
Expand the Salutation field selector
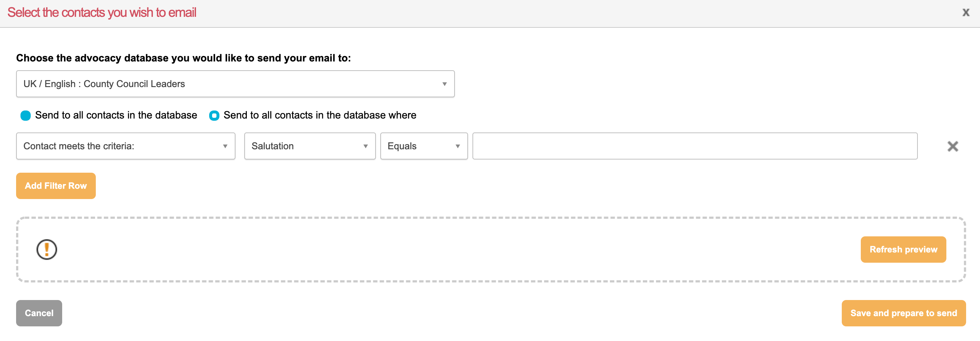[x=304, y=146]
